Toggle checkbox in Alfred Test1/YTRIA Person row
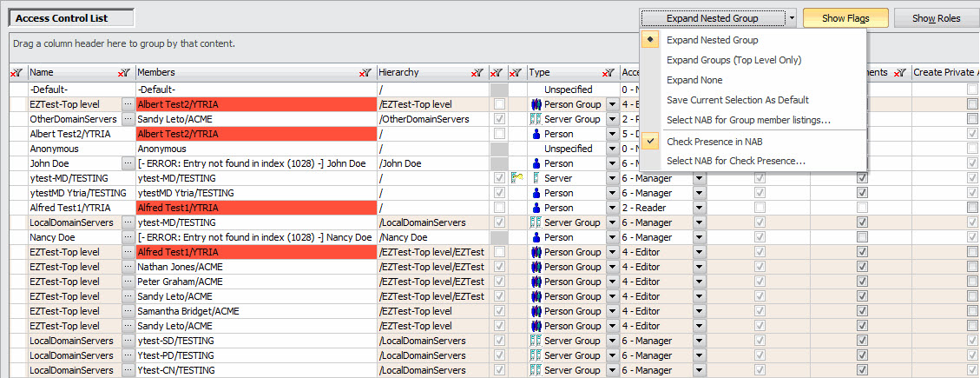The height and width of the screenshot is (378, 980). 499,208
